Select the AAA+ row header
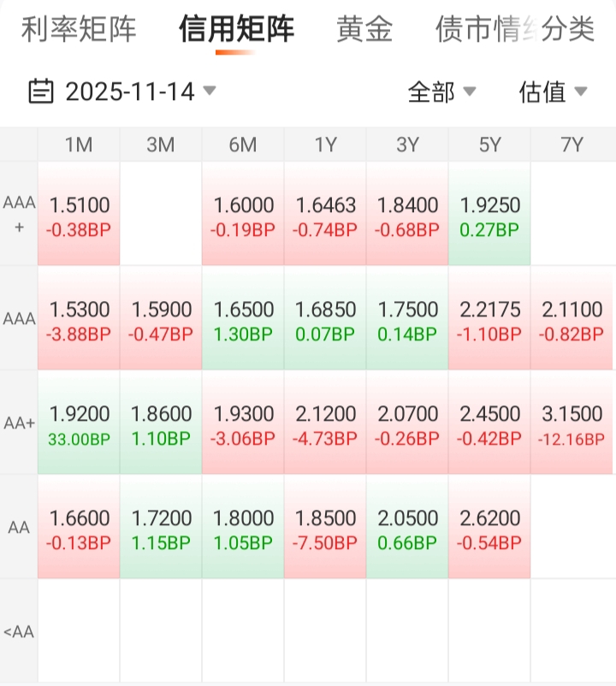 click(18, 213)
